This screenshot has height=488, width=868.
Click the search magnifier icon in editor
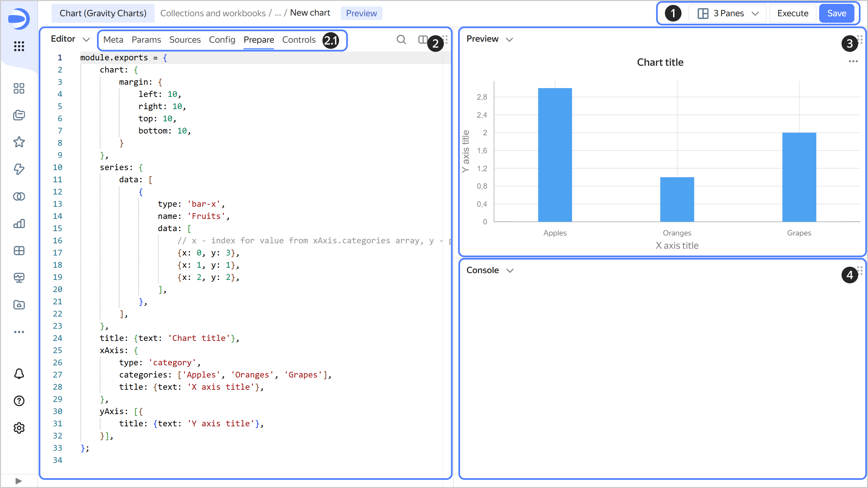coord(401,40)
